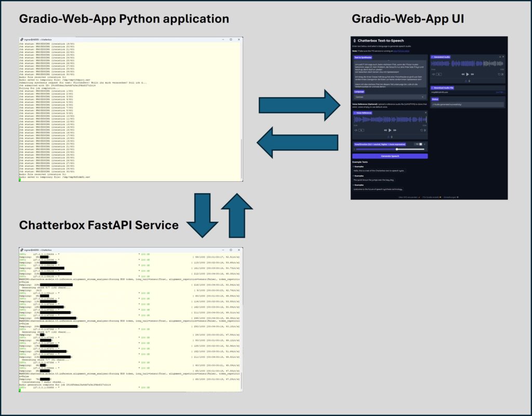Click the trim audio icon in the Voice Reference player
Screen dimensions: 532x416
(x=425, y=130)
